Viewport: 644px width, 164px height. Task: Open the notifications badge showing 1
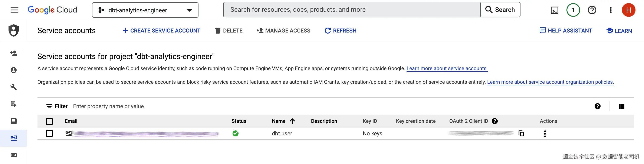tap(573, 10)
